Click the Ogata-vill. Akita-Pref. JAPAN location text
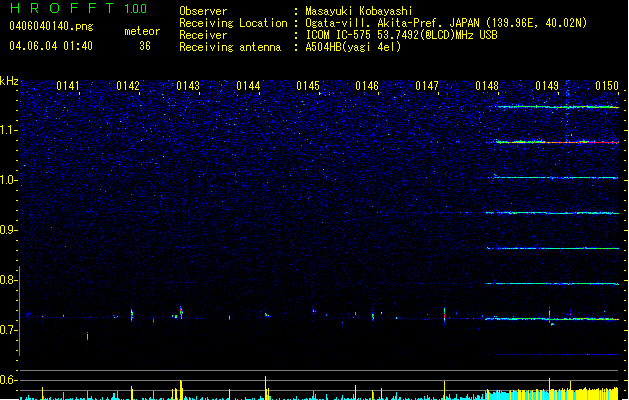The image size is (629, 400). click(x=446, y=23)
